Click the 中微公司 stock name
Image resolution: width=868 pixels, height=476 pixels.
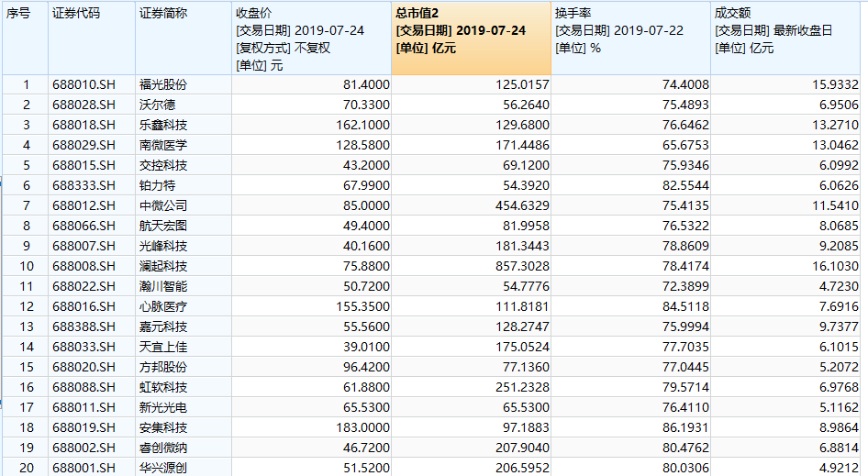[162, 205]
